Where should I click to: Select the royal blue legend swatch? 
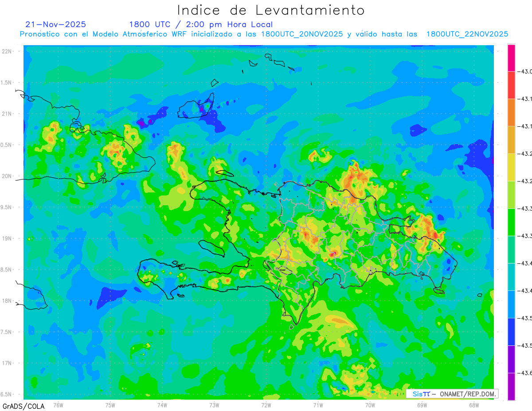[x=511, y=332]
